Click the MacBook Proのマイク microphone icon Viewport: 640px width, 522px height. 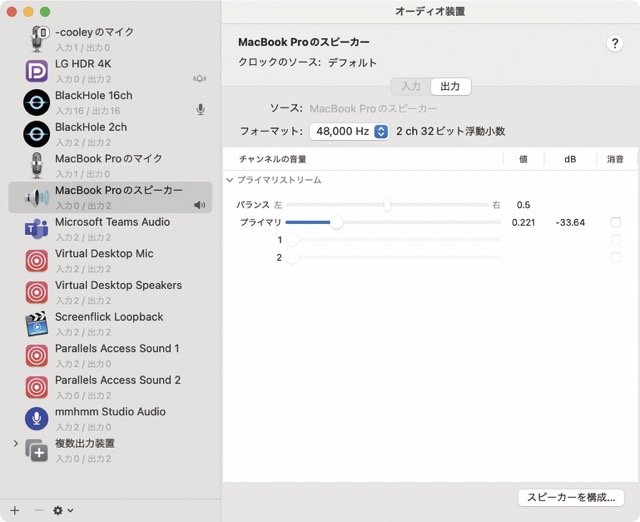[x=37, y=165]
